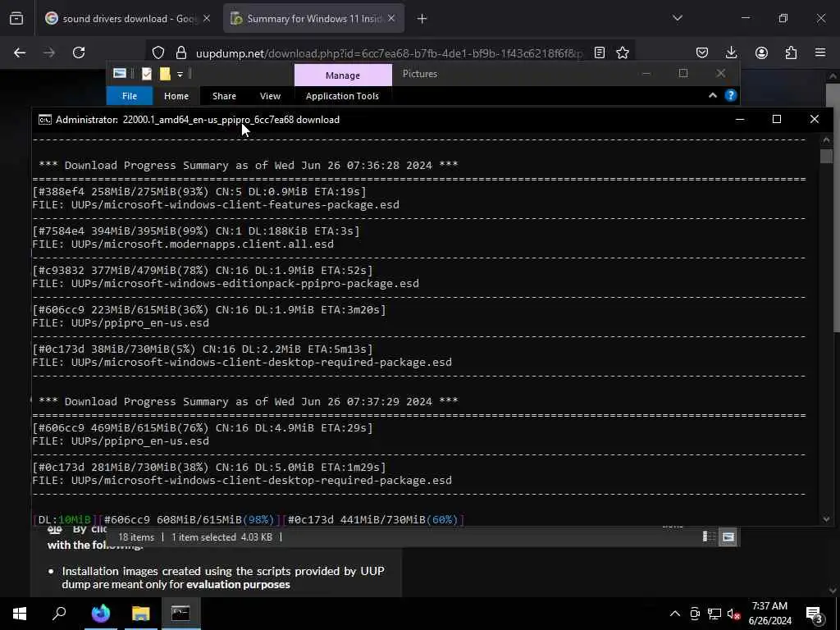This screenshot has height=630, width=840.
Task: Close the sound drivers download tab
Action: click(x=207, y=19)
